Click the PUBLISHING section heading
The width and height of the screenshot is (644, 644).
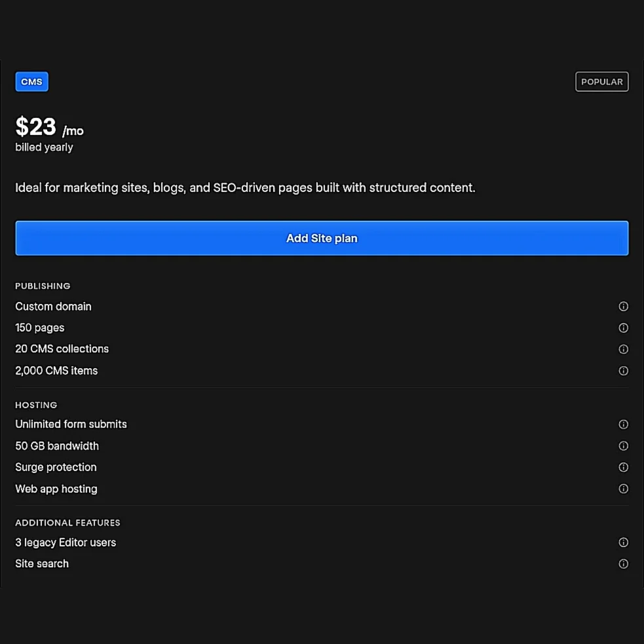pyautogui.click(x=43, y=286)
